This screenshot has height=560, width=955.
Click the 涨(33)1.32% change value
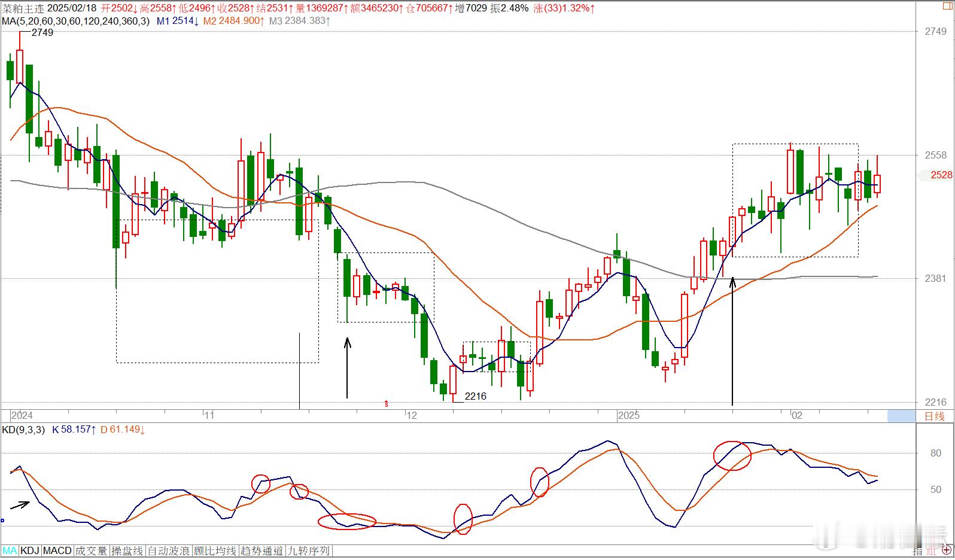point(564,8)
